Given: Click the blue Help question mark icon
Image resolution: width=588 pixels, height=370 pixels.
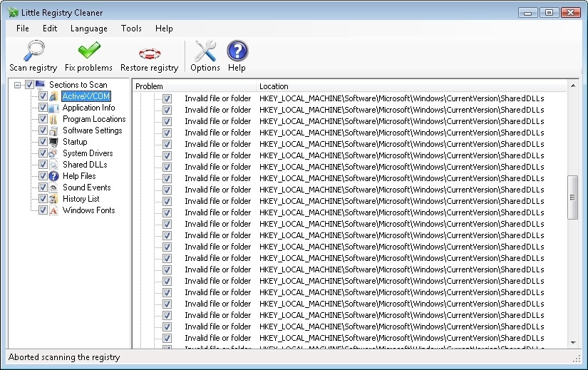Looking at the screenshot, I should pos(237,51).
